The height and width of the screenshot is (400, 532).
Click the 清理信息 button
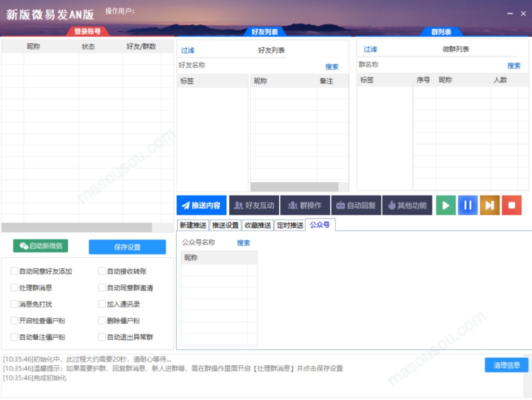pyautogui.click(x=506, y=364)
